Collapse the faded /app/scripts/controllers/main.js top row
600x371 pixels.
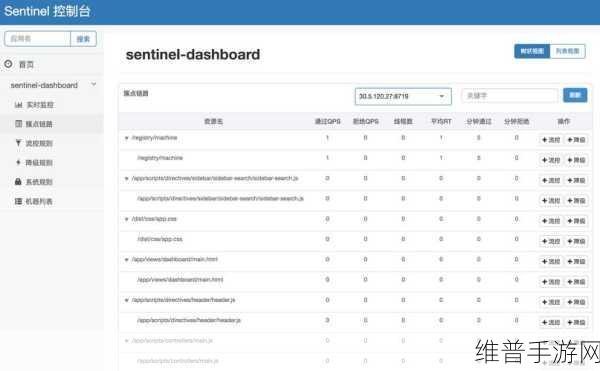[x=127, y=340]
